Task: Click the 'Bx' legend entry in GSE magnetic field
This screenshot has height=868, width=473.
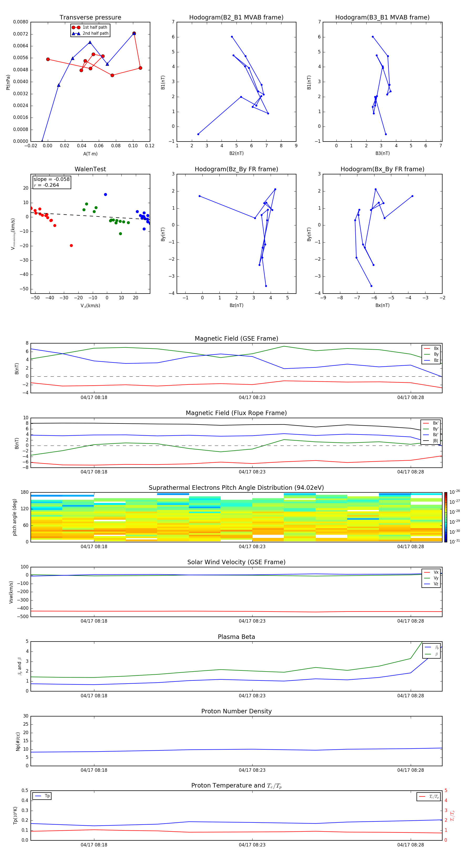Action: point(431,349)
